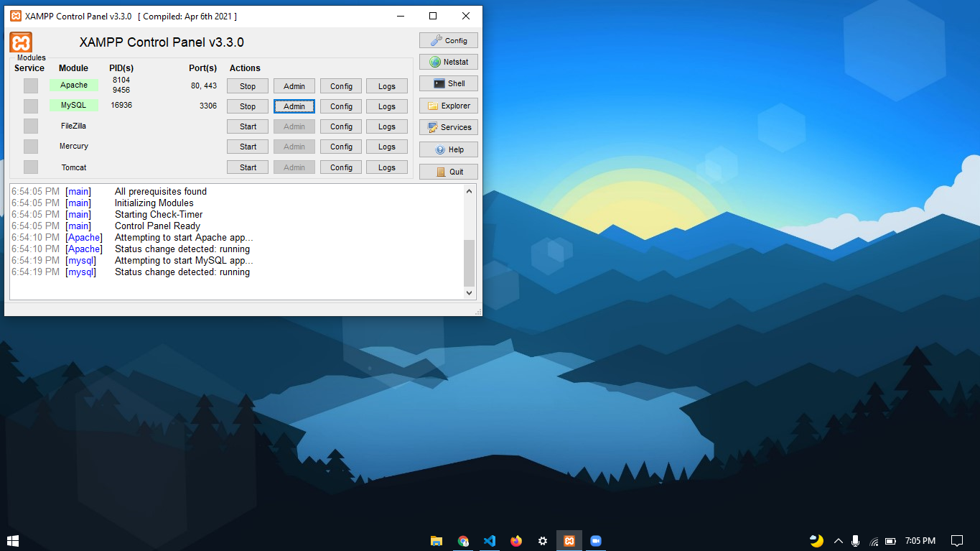The height and width of the screenshot is (551, 980).
Task: Click the microphone tray icon
Action: tap(855, 541)
